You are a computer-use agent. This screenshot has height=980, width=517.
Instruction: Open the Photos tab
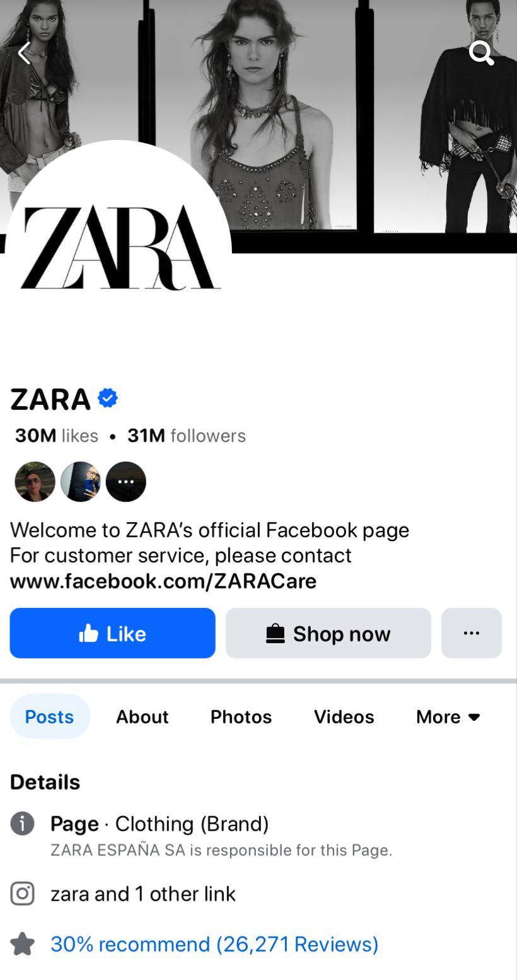click(x=241, y=716)
